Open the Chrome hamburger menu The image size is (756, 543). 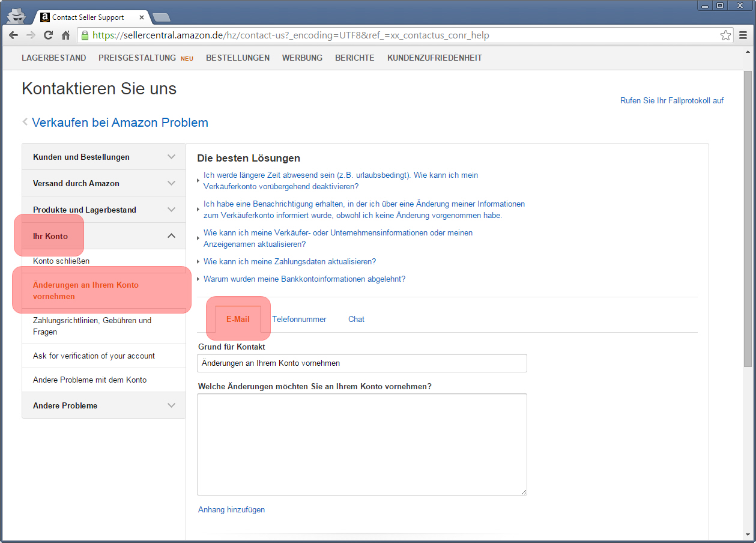tap(743, 35)
